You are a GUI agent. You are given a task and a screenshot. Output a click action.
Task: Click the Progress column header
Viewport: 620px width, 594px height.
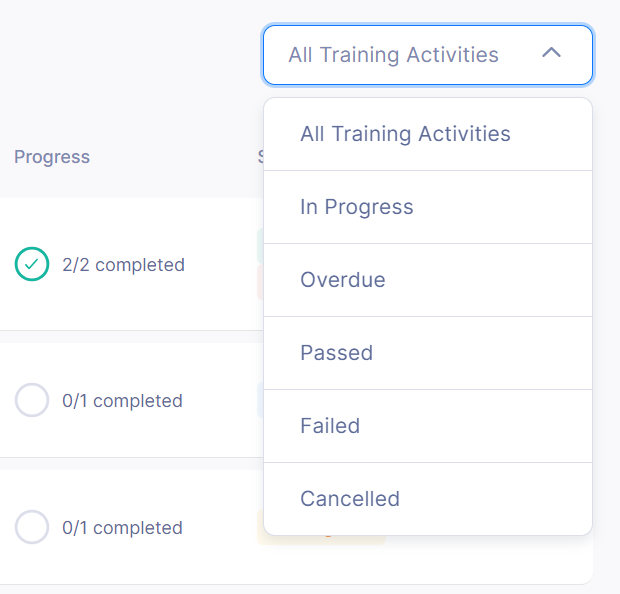point(52,157)
